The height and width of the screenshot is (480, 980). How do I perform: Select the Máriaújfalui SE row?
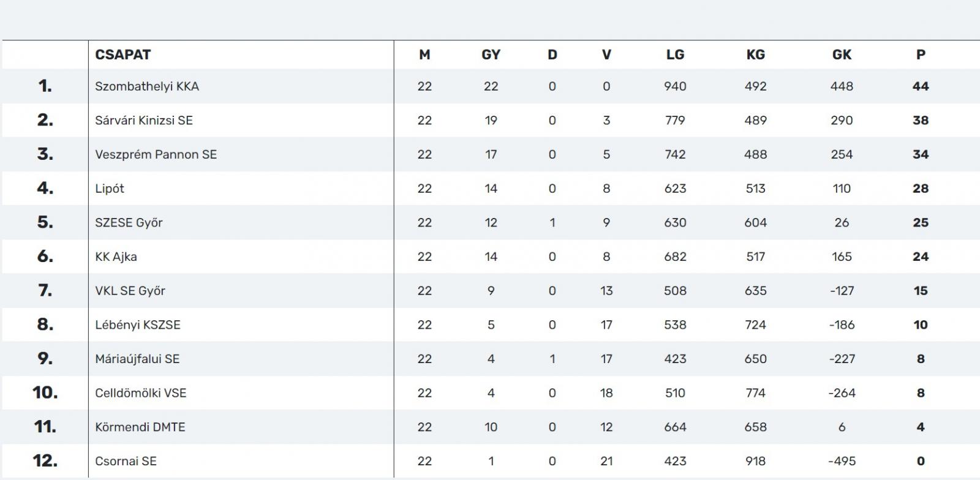click(490, 359)
